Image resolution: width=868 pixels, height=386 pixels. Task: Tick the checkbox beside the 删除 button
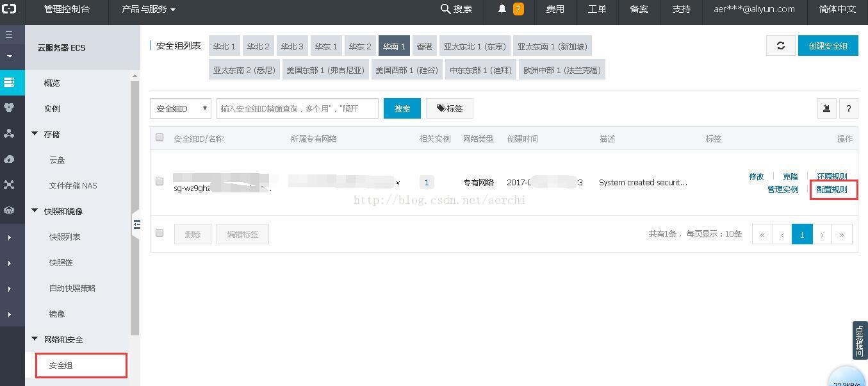(160, 233)
